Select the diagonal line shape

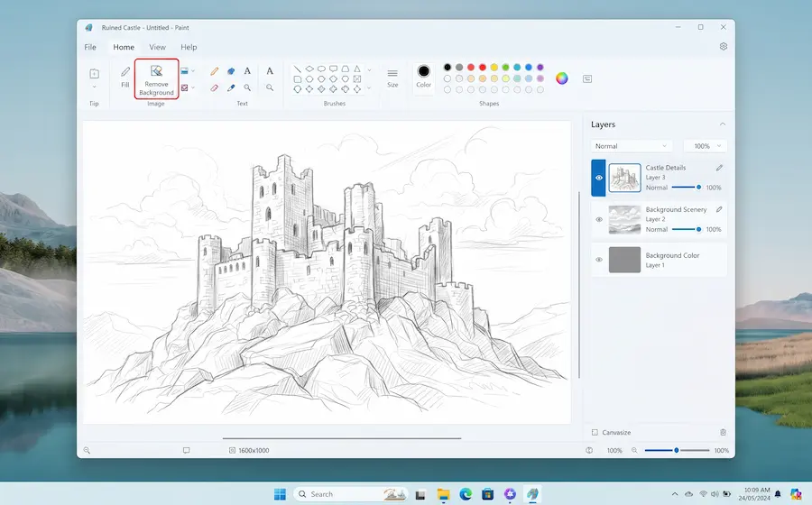coord(297,69)
